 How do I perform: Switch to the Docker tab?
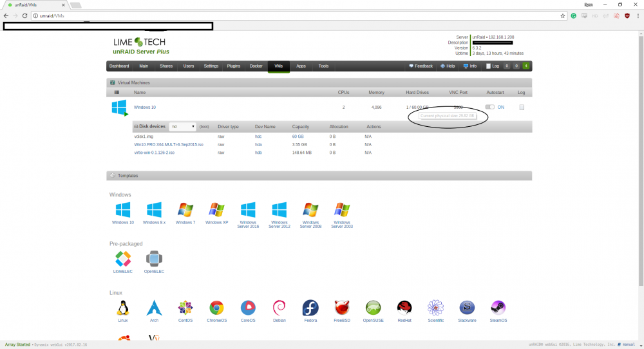(256, 66)
